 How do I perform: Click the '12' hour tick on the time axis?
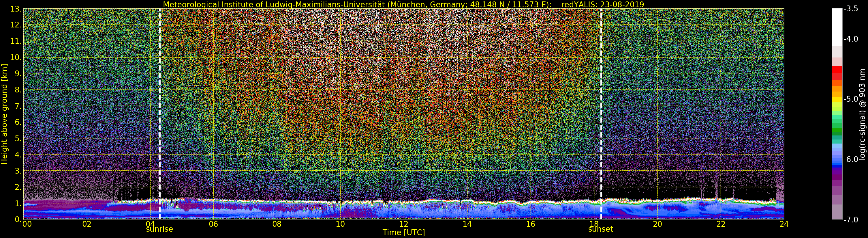click(x=404, y=224)
